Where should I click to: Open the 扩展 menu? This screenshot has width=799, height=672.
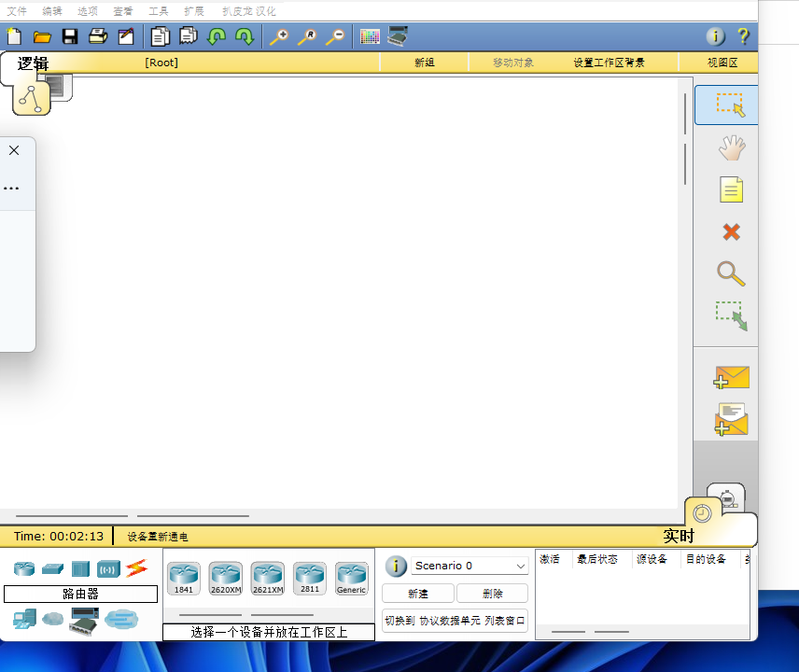click(x=194, y=11)
